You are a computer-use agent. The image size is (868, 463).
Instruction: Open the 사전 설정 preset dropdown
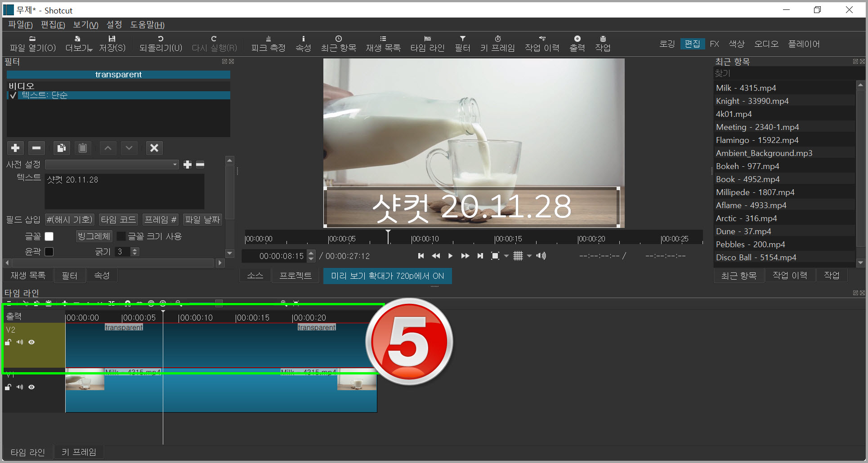click(112, 165)
